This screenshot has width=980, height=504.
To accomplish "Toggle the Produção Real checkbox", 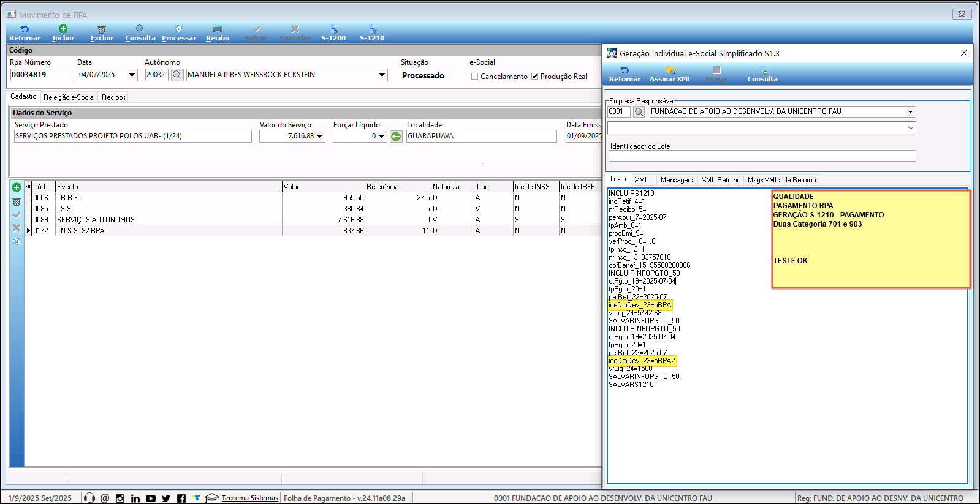I will tap(534, 77).
